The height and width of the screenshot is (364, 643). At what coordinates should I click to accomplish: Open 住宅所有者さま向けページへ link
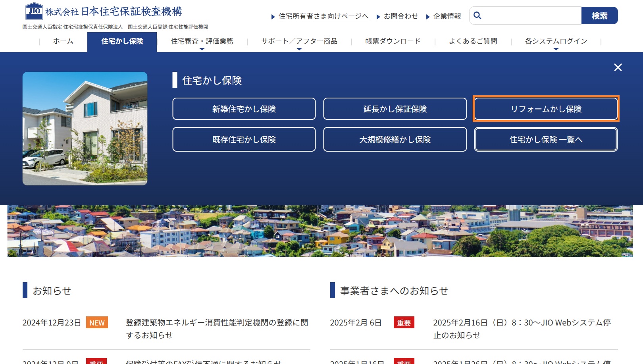(323, 16)
